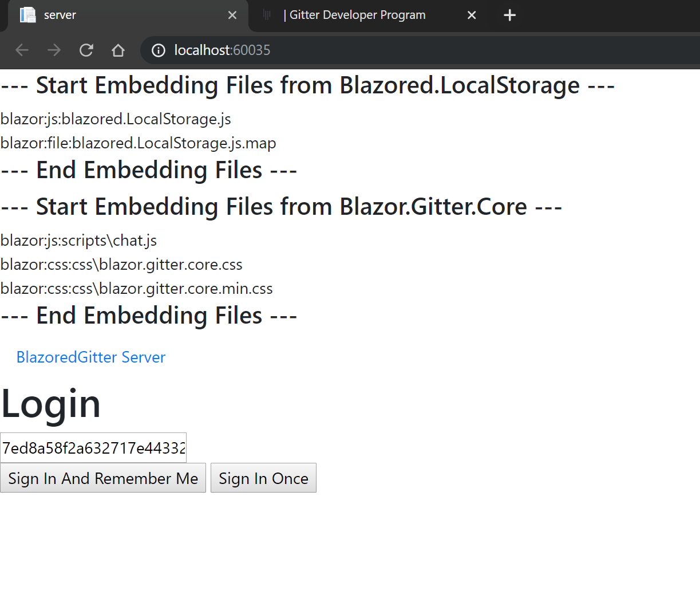
Task: Click the browser back navigation arrow
Action: click(x=22, y=50)
